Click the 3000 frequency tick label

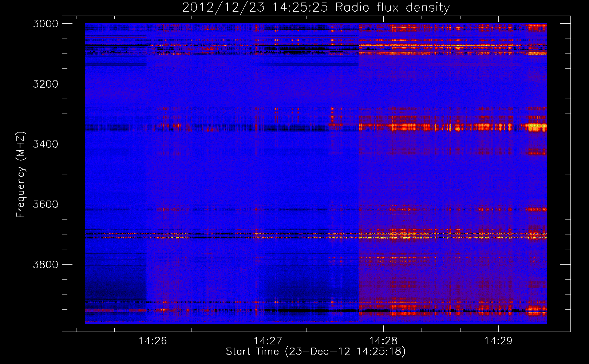(x=46, y=24)
